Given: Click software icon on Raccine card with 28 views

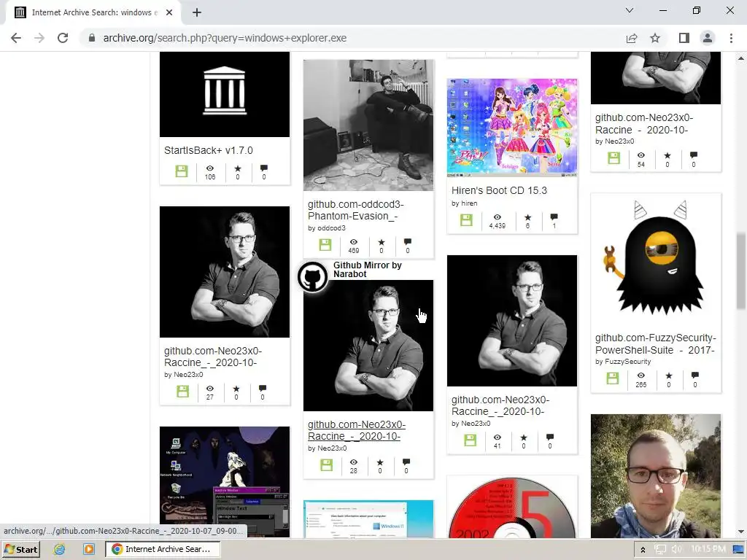Looking at the screenshot, I should click(326, 464).
